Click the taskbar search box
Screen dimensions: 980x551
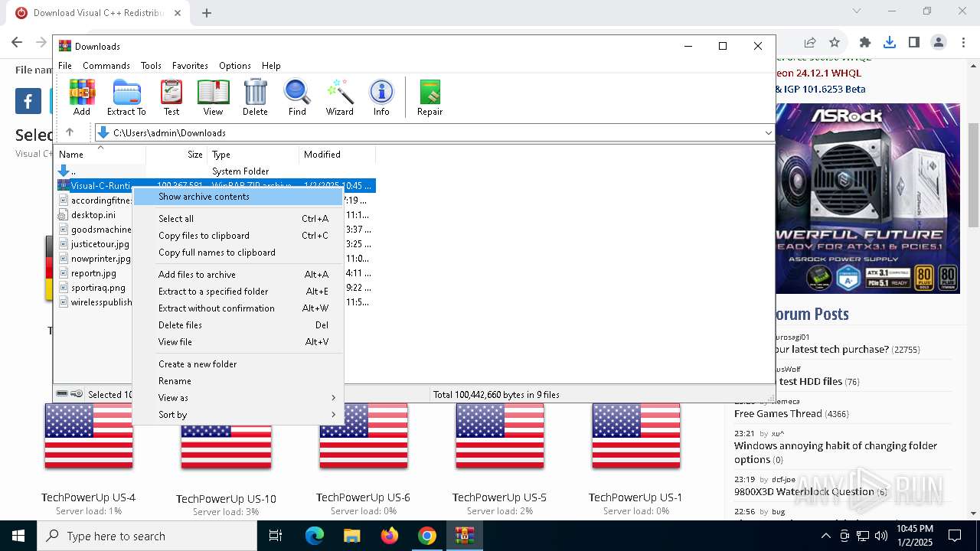(x=147, y=536)
